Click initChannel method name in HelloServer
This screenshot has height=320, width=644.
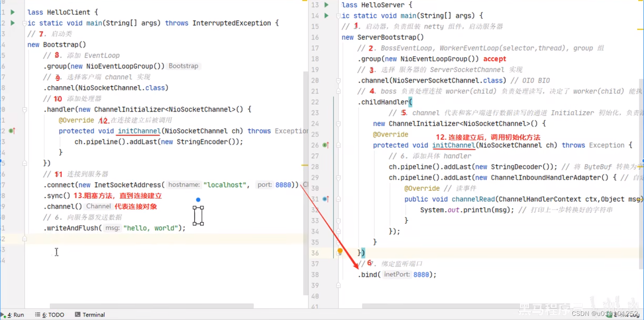point(454,145)
